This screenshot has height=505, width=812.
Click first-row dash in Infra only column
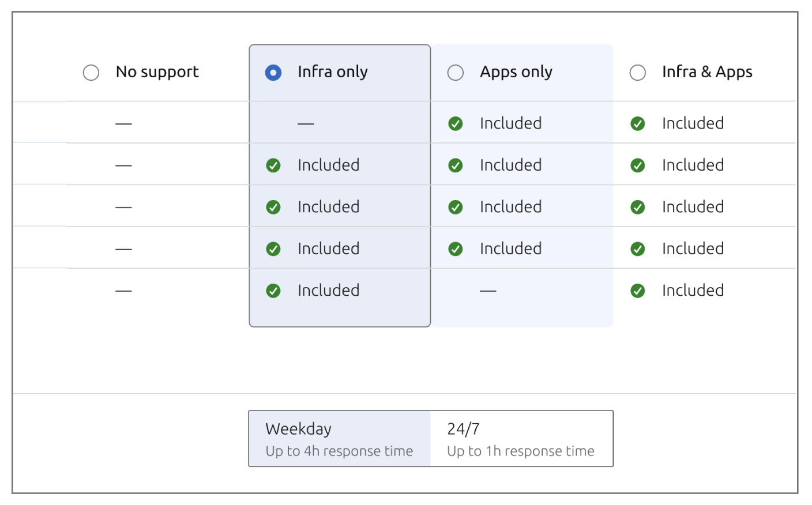pyautogui.click(x=306, y=123)
